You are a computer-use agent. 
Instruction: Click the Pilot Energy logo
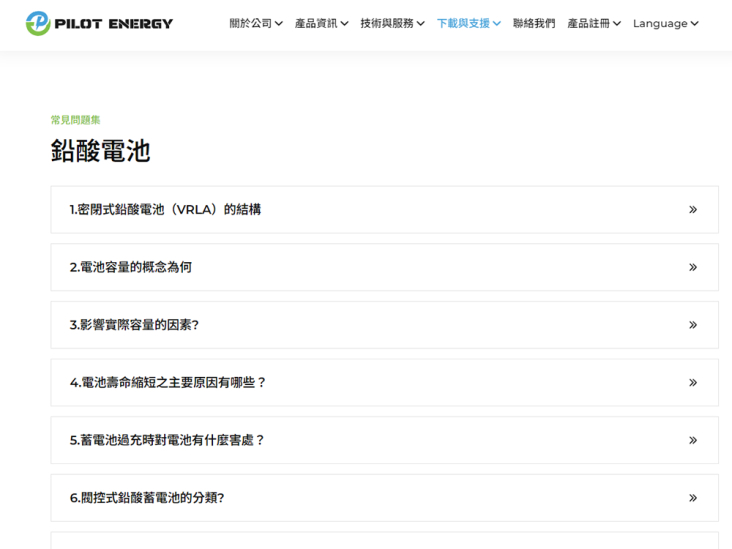coord(99,23)
